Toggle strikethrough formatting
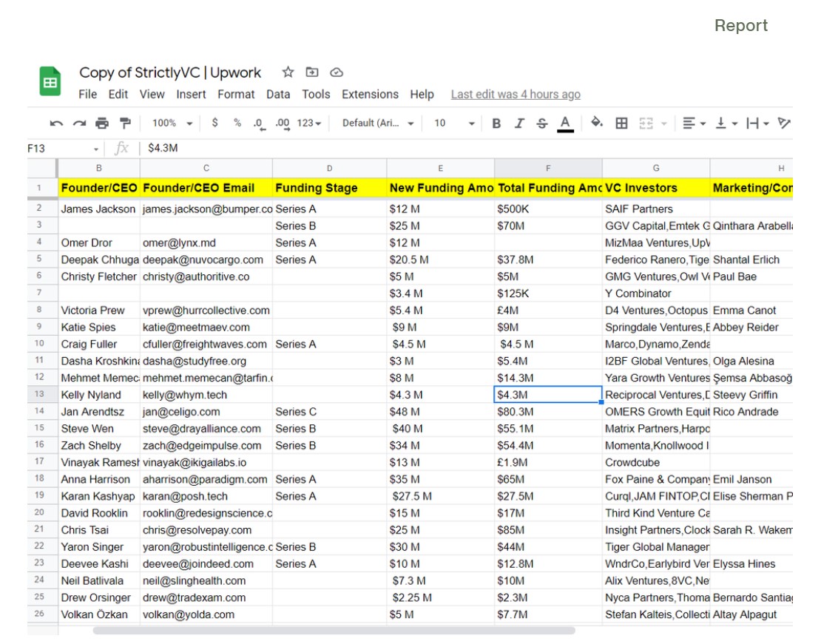This screenshot has width=821, height=644. click(542, 123)
